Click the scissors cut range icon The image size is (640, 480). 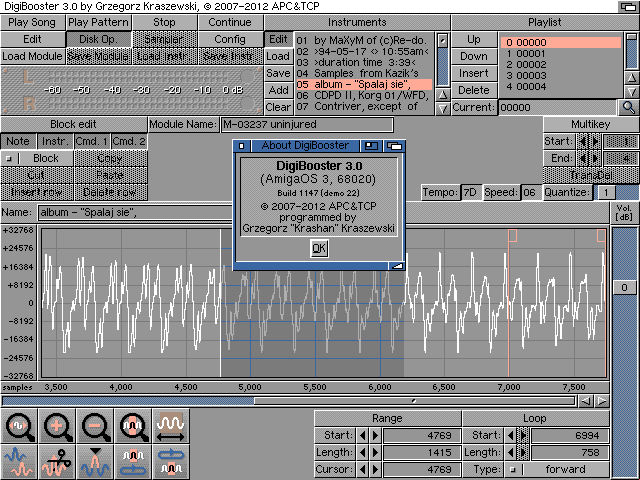57,462
